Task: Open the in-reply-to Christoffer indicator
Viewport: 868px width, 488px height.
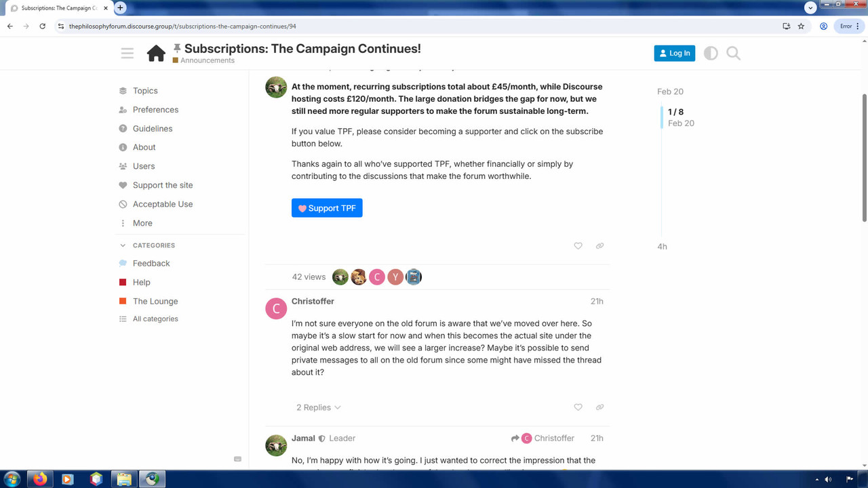Action: pyautogui.click(x=543, y=439)
